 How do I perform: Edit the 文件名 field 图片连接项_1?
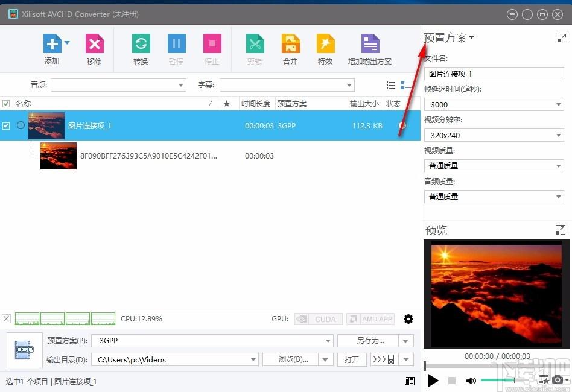[x=494, y=74]
